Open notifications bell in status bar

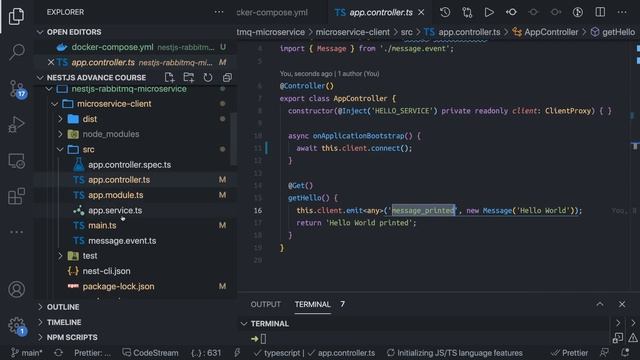[x=625, y=353]
